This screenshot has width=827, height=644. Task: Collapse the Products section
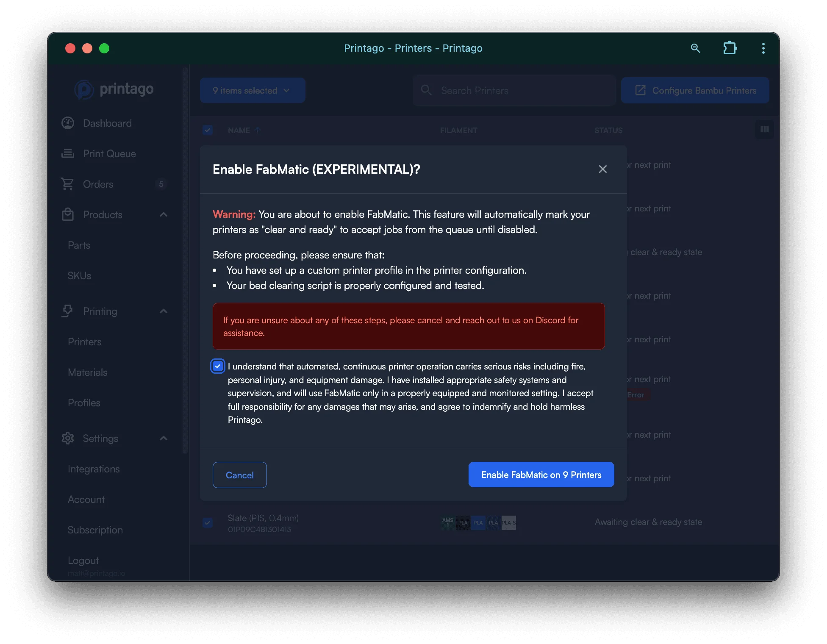(163, 214)
